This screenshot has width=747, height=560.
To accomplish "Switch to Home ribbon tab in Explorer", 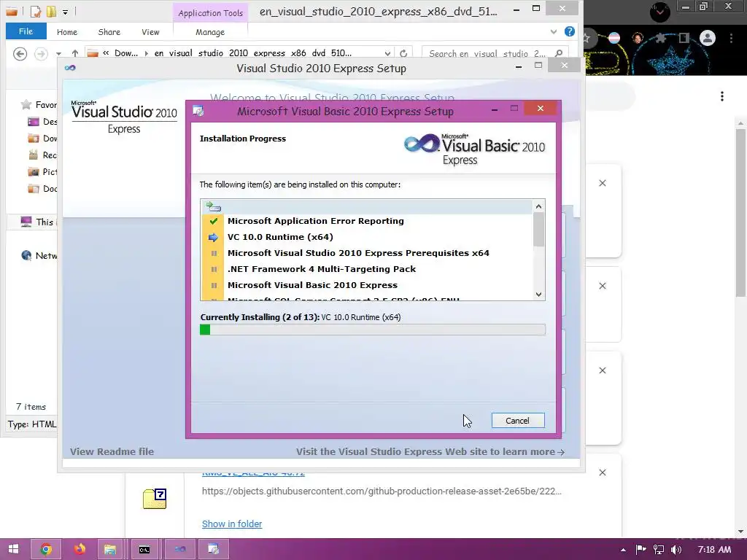I will point(66,32).
